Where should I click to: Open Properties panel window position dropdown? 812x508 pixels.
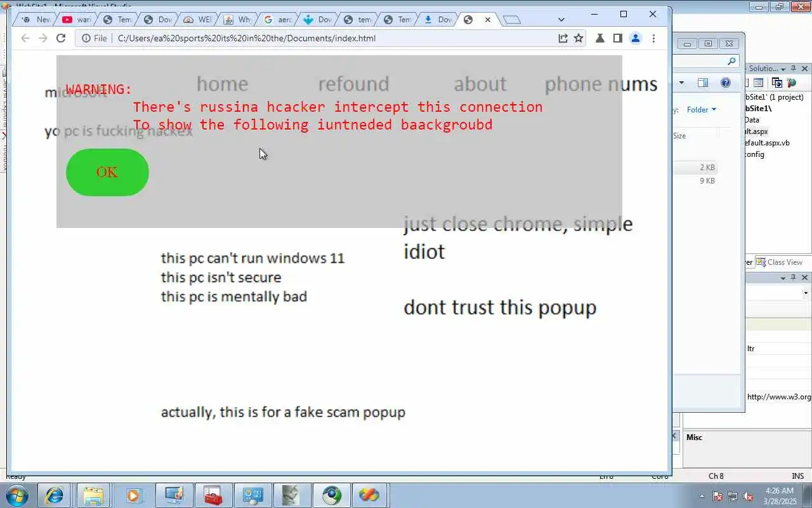(x=783, y=277)
